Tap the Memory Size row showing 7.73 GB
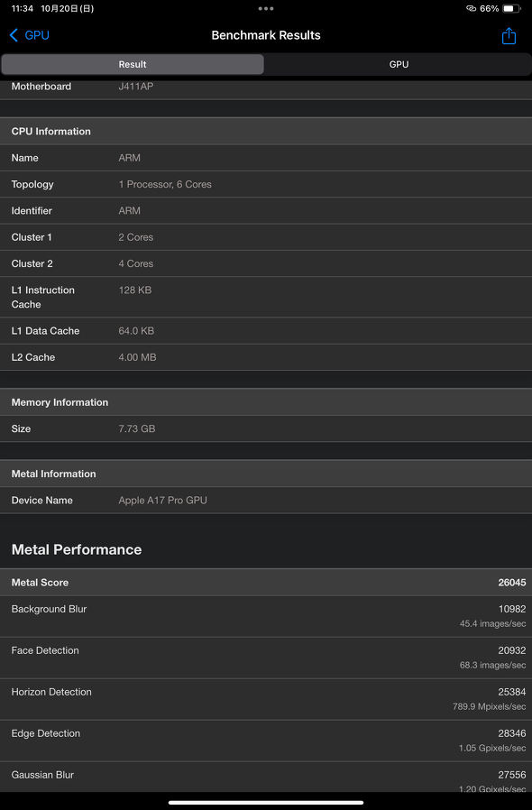 [x=266, y=428]
